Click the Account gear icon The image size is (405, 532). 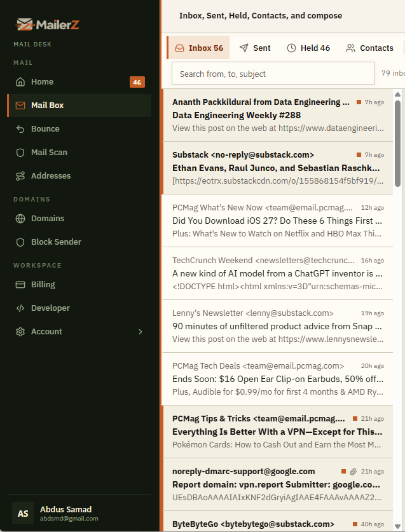20,332
